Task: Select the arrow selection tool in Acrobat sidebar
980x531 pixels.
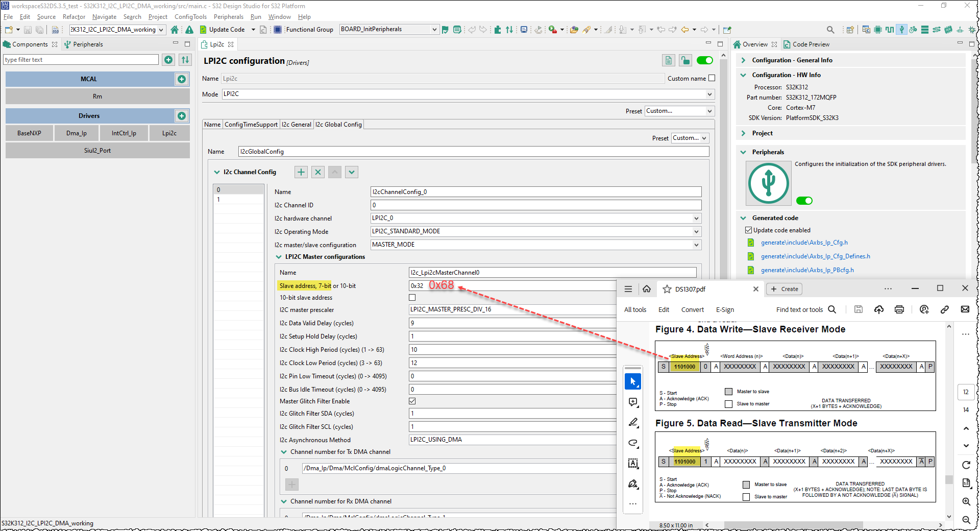Action: 633,381
